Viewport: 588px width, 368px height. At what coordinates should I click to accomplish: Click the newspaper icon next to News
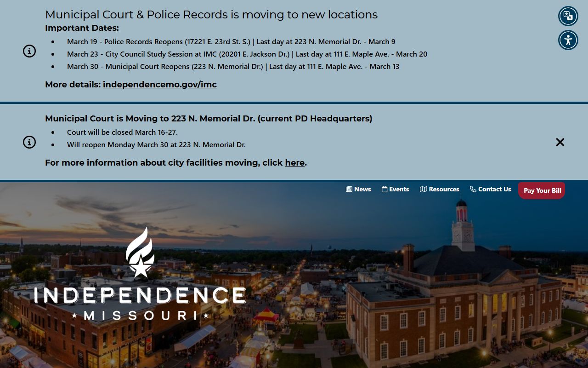[x=349, y=189]
